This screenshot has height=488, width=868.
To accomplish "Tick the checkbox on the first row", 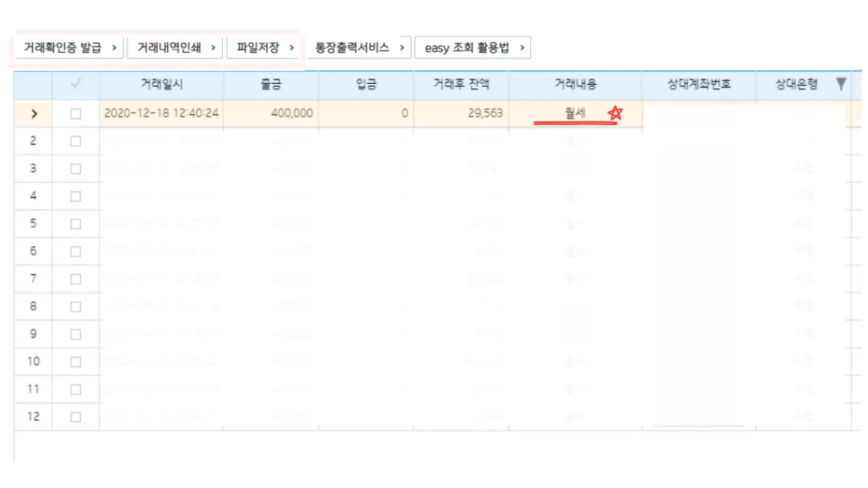I will click(75, 114).
